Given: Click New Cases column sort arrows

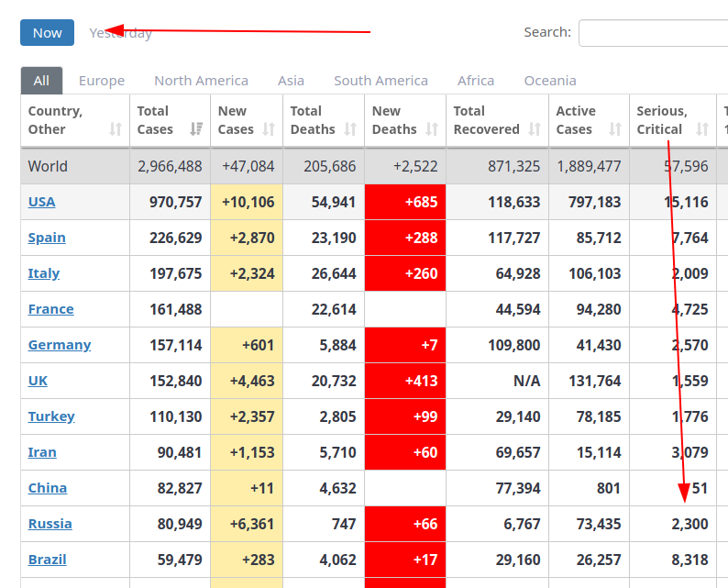Looking at the screenshot, I should click(x=269, y=129).
